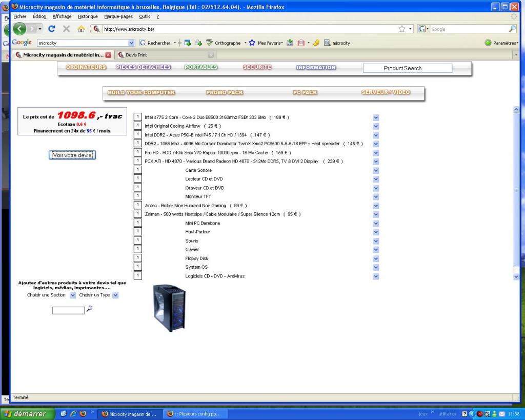This screenshot has width=525, height=420.
Task: Click Voir votre devis button
Action: point(72,155)
